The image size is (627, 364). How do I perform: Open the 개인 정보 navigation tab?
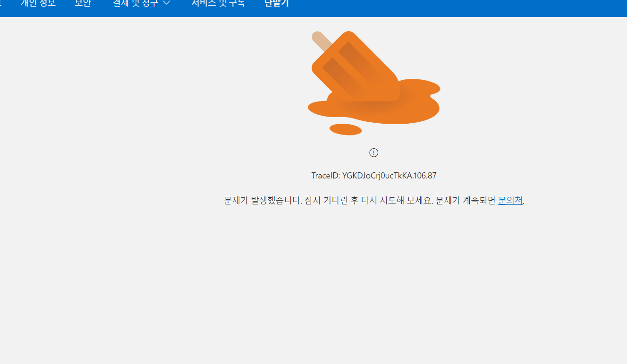click(38, 3)
